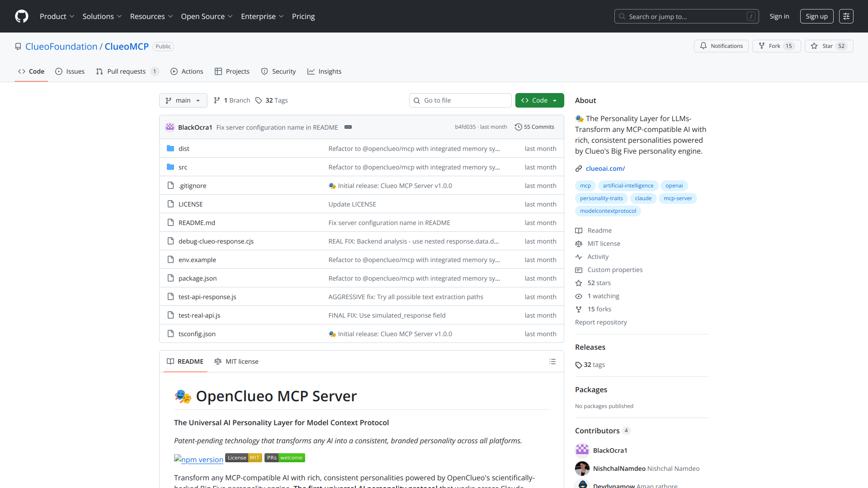This screenshot has height=488, width=868.
Task: Expand commit message ellipsis button
Action: pyautogui.click(x=348, y=127)
